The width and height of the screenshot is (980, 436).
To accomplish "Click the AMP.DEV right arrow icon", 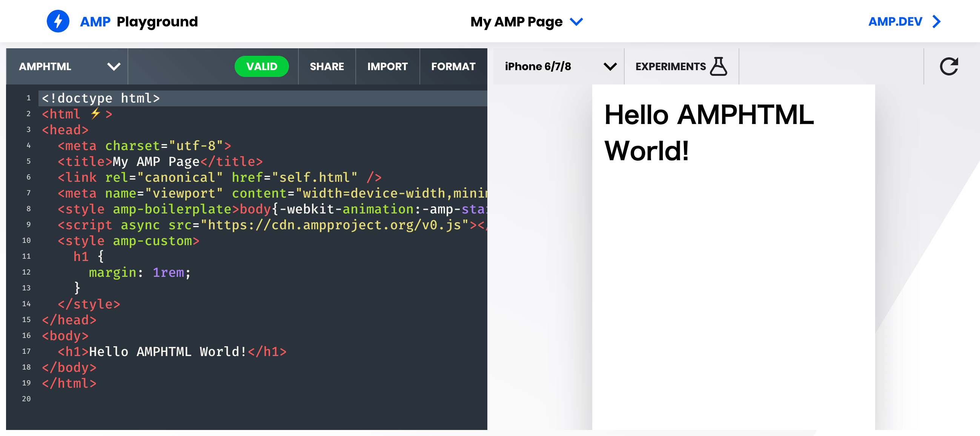I will tap(936, 21).
